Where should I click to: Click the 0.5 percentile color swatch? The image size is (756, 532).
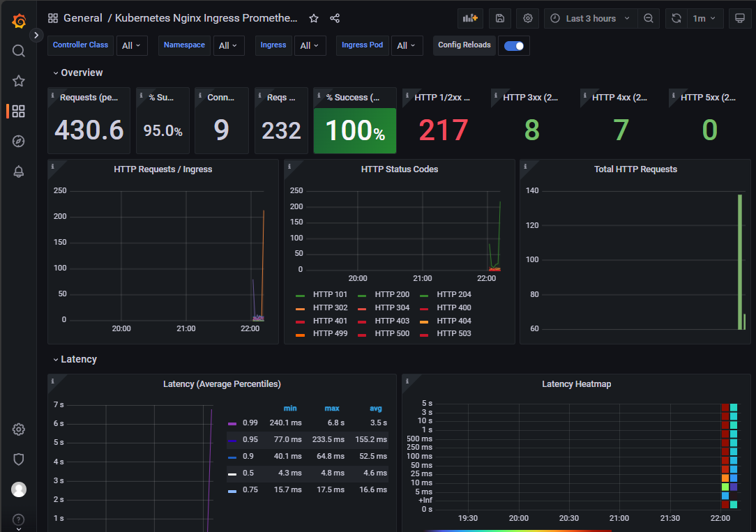click(x=232, y=474)
